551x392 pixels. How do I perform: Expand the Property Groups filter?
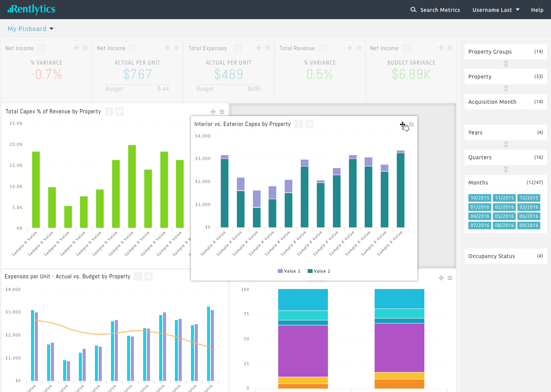[505, 52]
